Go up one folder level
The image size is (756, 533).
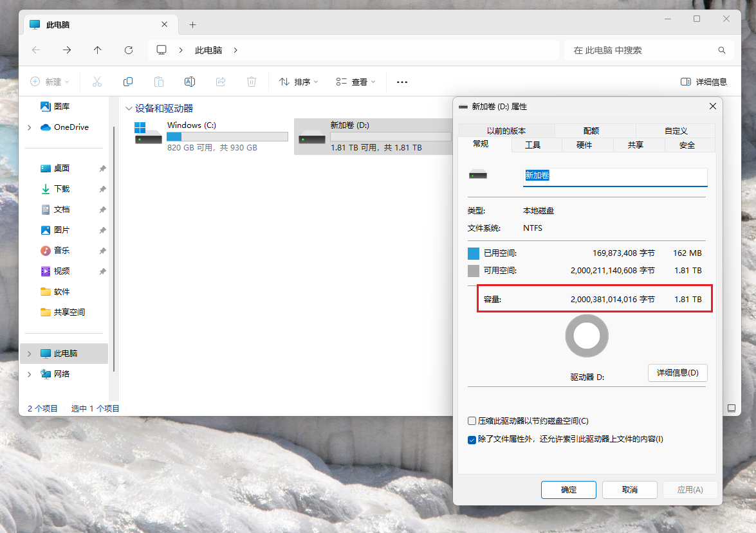click(97, 50)
